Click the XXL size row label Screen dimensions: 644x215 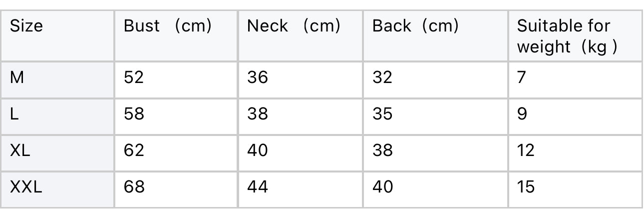[26, 187]
